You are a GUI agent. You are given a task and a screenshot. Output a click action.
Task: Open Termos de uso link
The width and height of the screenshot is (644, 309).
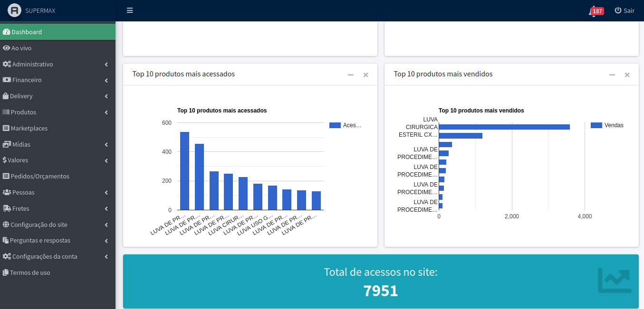[x=30, y=272]
